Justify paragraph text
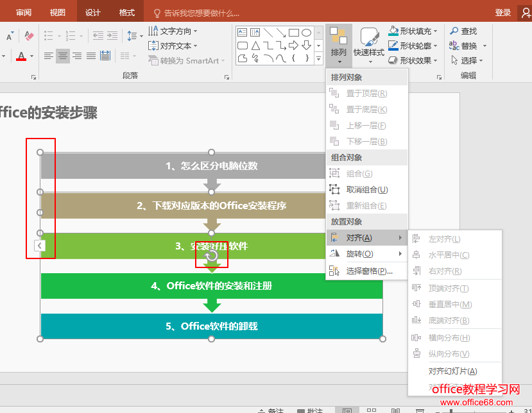The image size is (532, 413). [91, 56]
